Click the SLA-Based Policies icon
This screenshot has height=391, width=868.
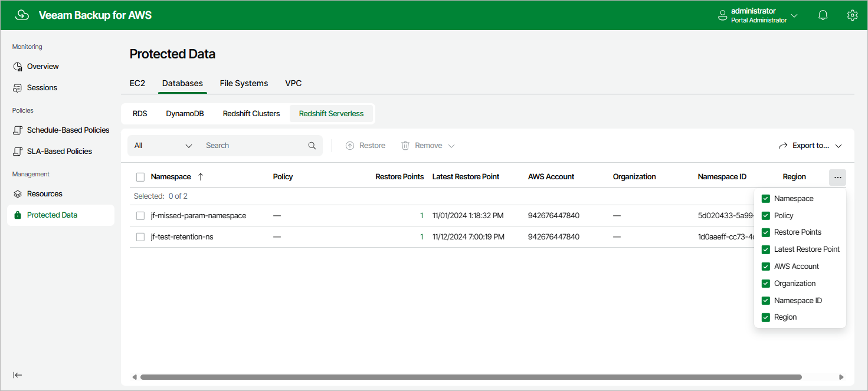[18, 152]
